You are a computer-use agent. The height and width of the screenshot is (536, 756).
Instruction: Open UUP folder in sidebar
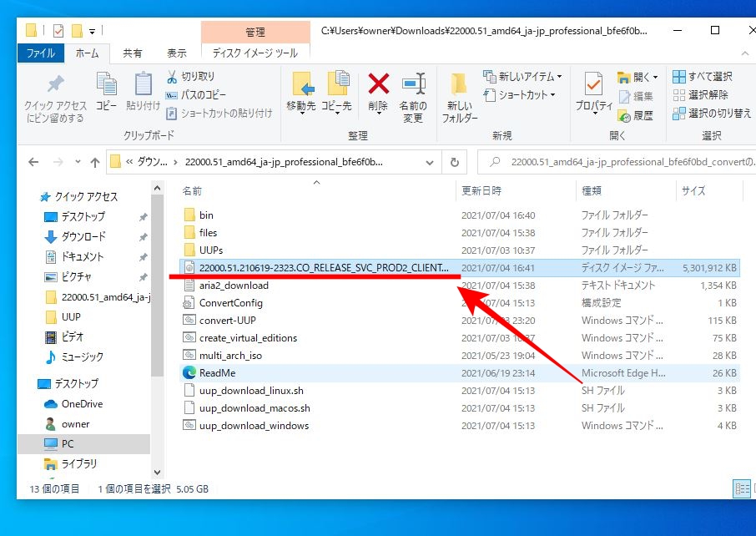63,316
